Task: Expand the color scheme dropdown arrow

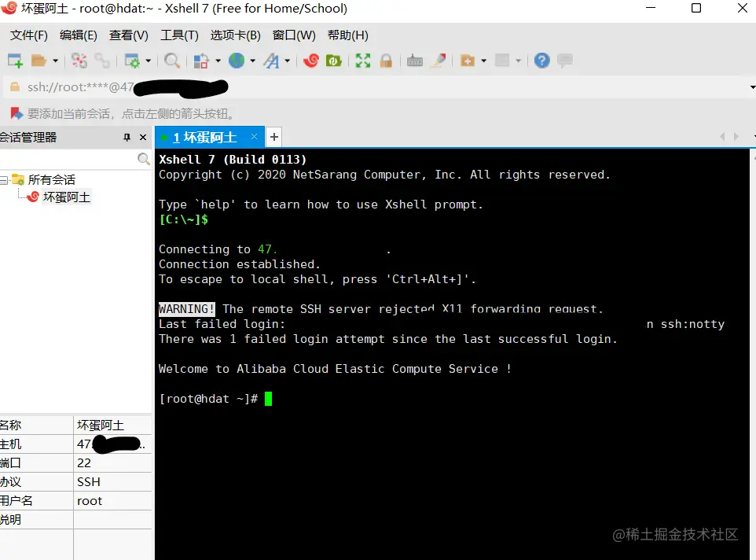Action: click(x=218, y=61)
